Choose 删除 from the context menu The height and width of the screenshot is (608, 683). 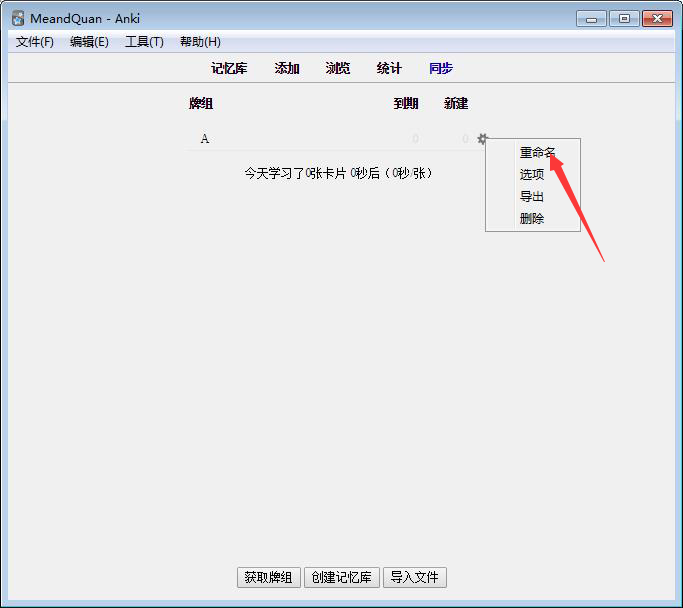tap(532, 218)
